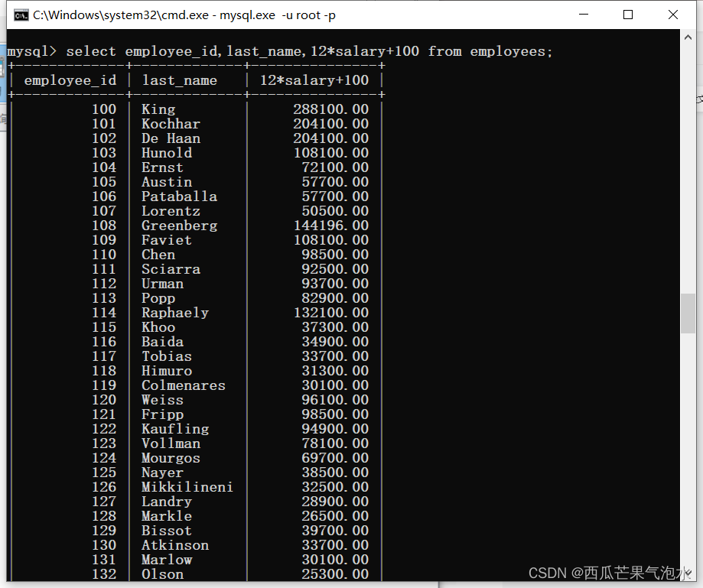This screenshot has height=588, width=703.
Task: Click last name Greenberg
Action: pos(179,226)
